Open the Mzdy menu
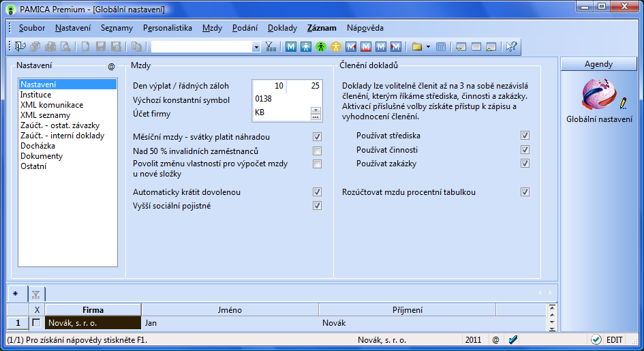Image resolution: width=644 pixels, height=351 pixels. coord(212,28)
